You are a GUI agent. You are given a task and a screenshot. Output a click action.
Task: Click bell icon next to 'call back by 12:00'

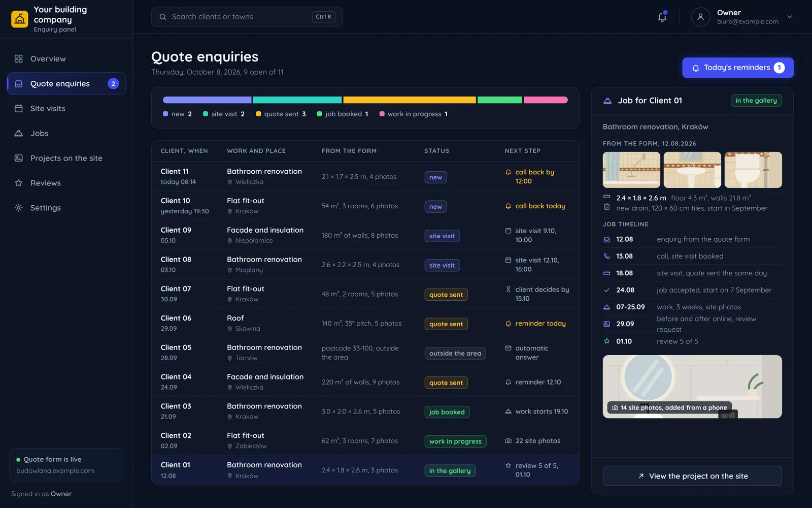508,172
